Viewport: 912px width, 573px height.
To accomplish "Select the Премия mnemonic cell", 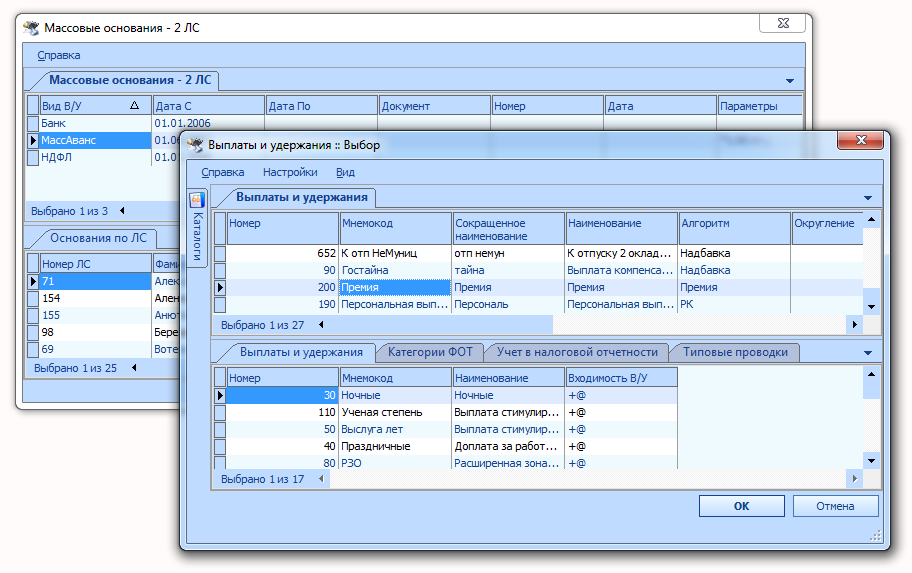I will [x=395, y=287].
